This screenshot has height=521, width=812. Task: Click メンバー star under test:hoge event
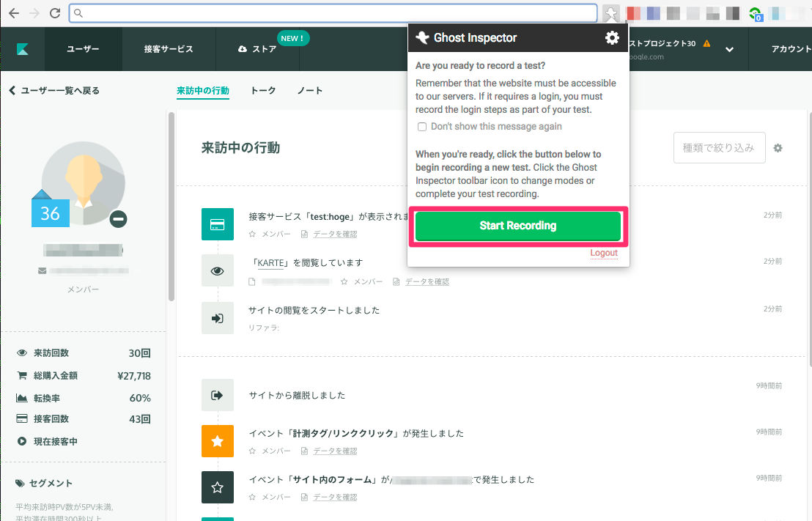tap(252, 234)
